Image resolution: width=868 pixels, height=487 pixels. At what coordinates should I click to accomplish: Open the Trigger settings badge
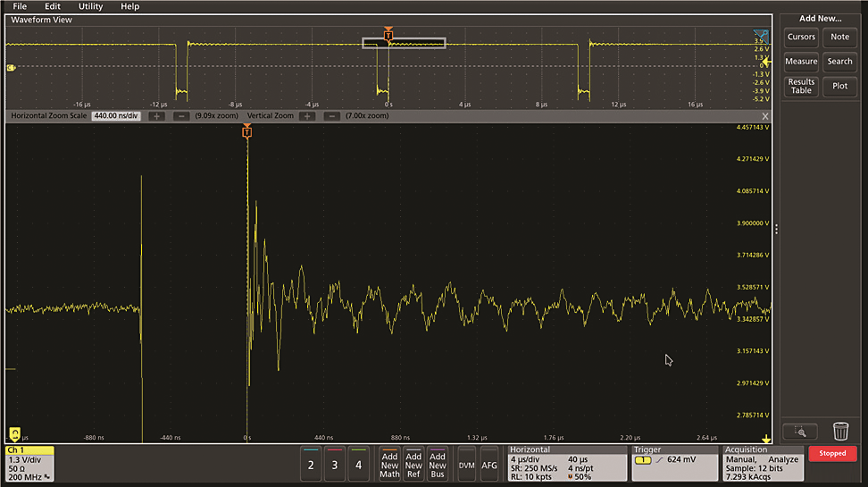[x=674, y=465]
